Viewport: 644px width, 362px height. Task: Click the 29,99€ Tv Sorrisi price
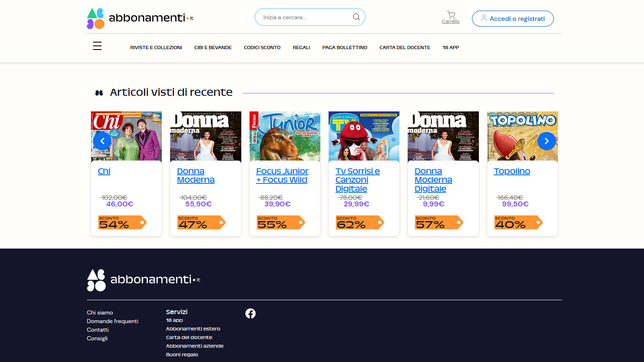[356, 204]
